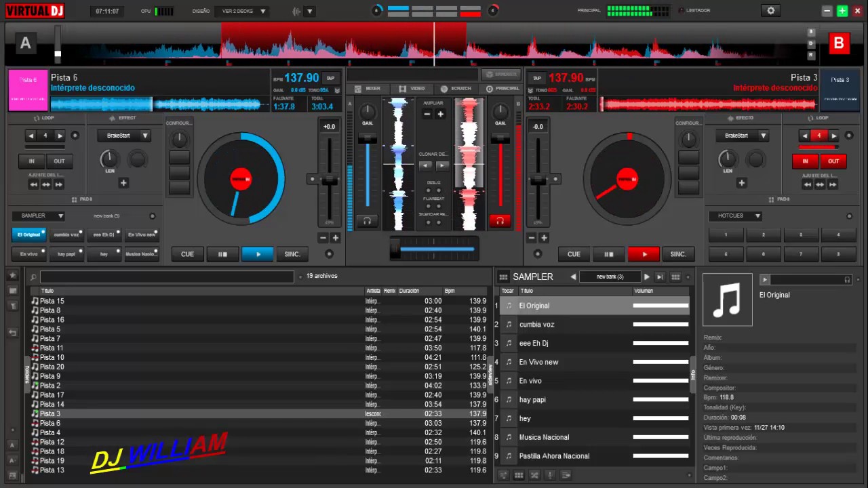This screenshot has height=488, width=868.
Task: Add effect slot plus icon on deck B
Action: pos(742,183)
